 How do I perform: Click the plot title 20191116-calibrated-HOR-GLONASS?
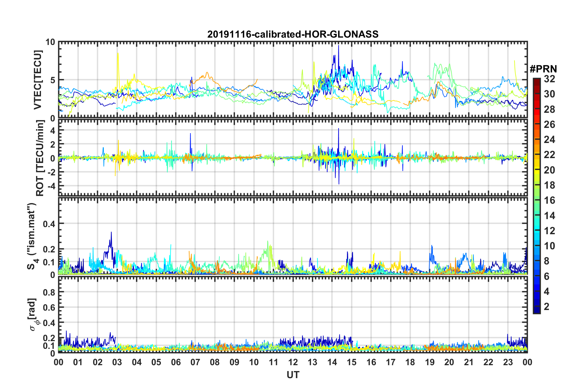click(x=293, y=34)
